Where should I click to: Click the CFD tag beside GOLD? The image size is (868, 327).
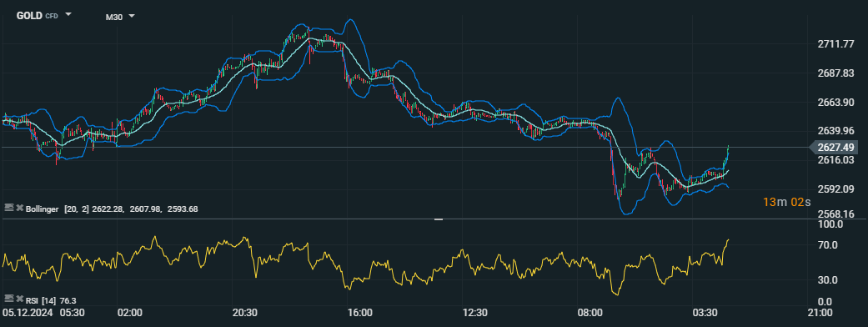52,16
